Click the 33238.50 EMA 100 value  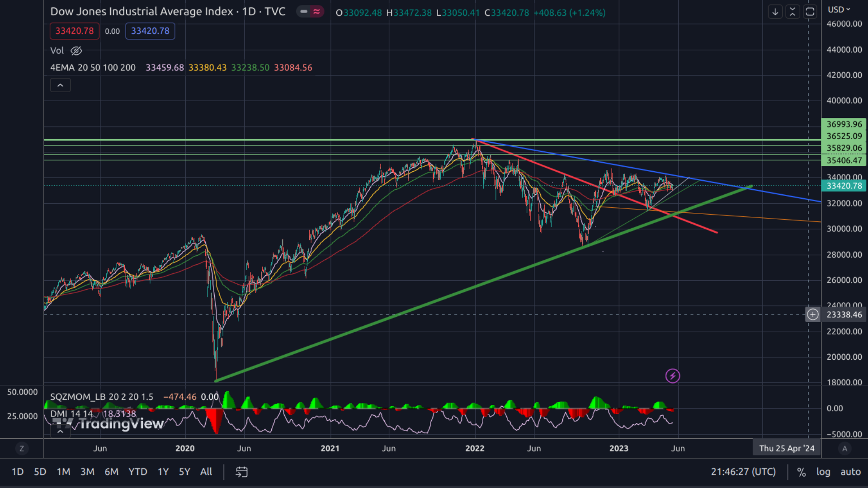(x=250, y=68)
